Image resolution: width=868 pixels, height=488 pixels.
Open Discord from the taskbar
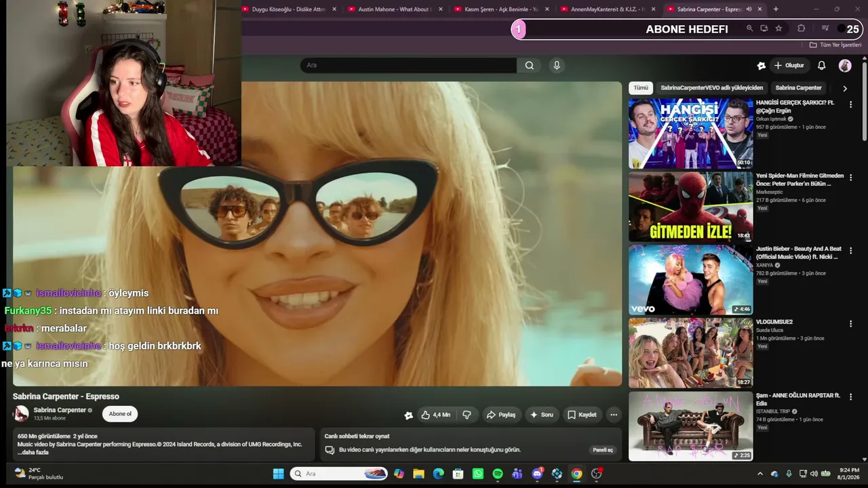point(537,474)
